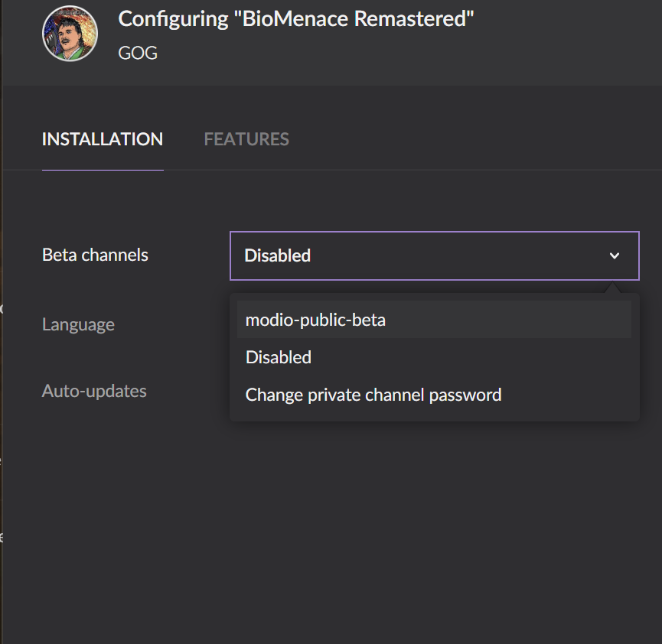This screenshot has height=644, width=662.
Task: Click the divider line right of FEATURES
Action: click(x=459, y=169)
